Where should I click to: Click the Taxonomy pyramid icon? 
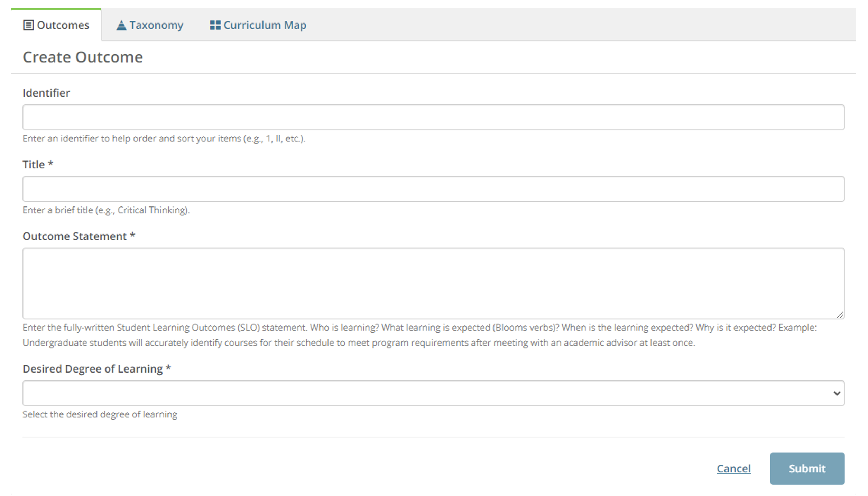121,25
